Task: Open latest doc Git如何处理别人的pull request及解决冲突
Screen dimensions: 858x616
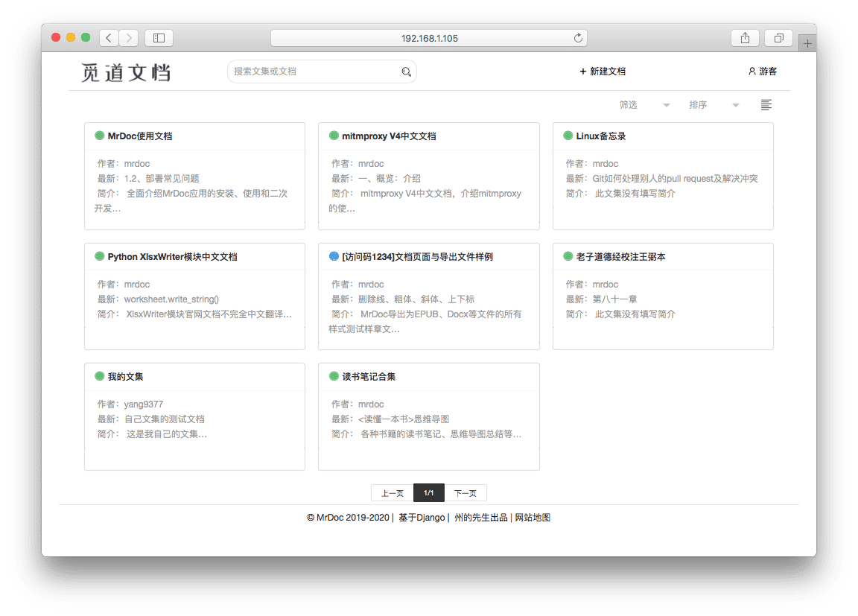Action: pos(676,178)
